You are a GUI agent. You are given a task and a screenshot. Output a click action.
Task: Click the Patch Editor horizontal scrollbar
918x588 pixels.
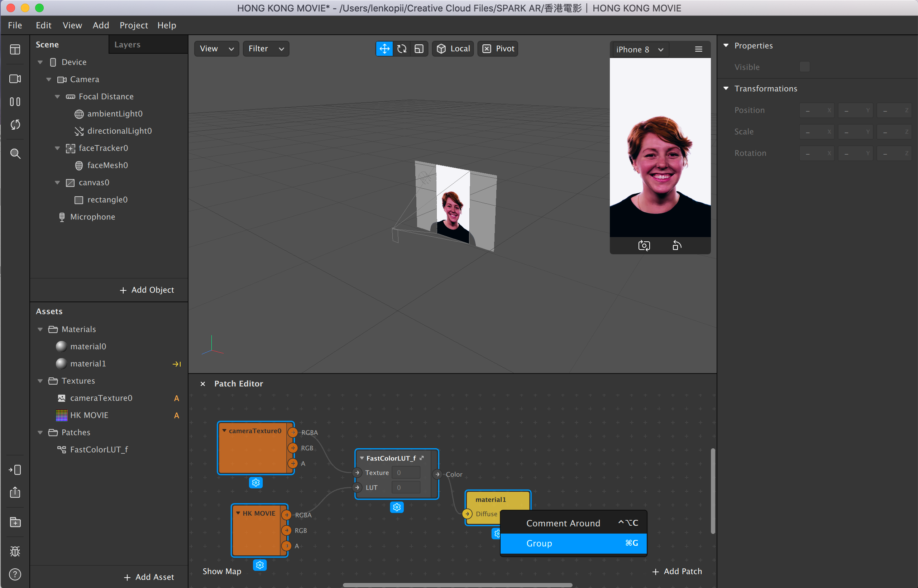[x=457, y=585]
